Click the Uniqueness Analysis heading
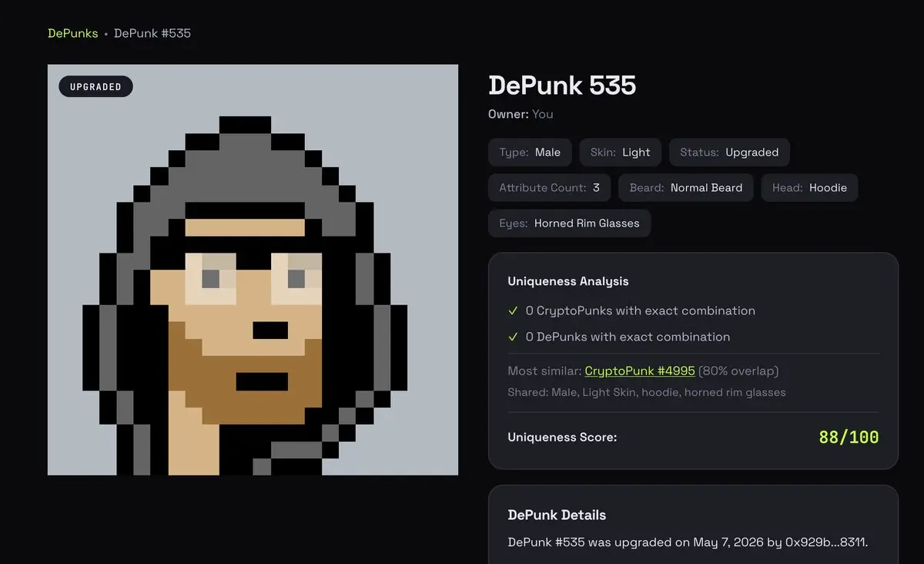This screenshot has height=564, width=924. [x=568, y=281]
